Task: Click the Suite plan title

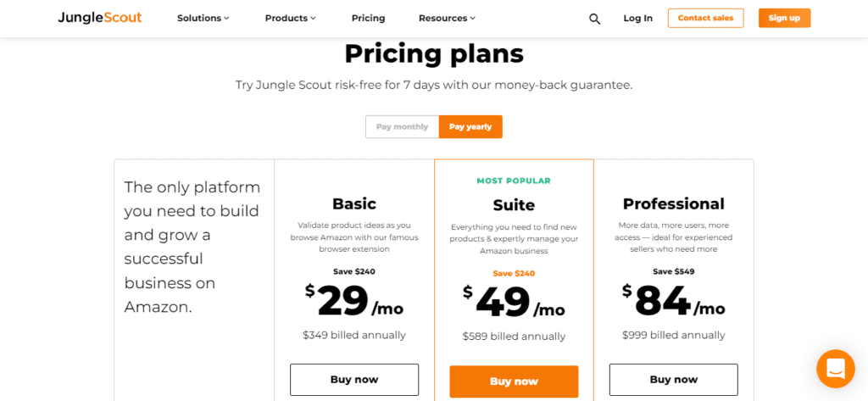Action: pos(514,205)
